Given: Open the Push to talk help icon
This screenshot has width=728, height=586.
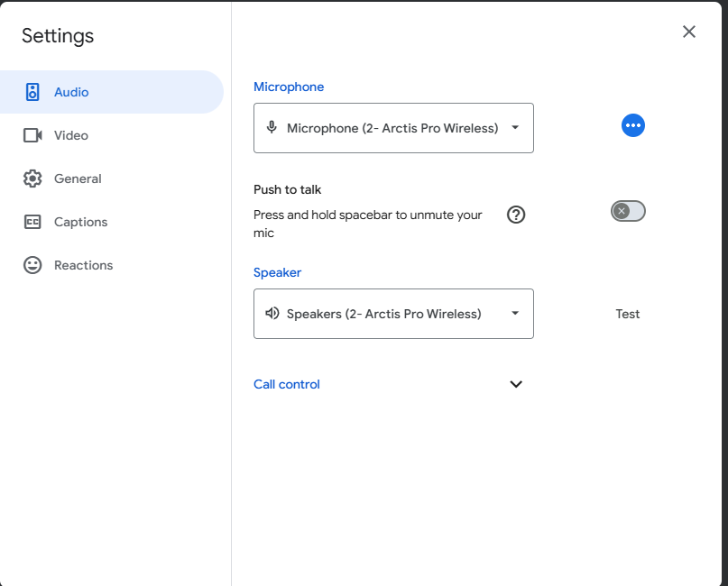Looking at the screenshot, I should click(516, 215).
